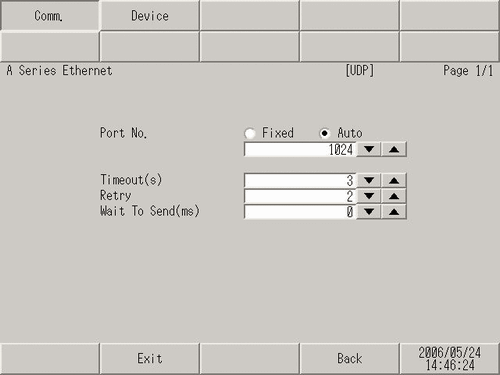Increase the Port No. value with up arrow
Image resolution: width=500 pixels, height=375 pixels.
pyautogui.click(x=394, y=149)
